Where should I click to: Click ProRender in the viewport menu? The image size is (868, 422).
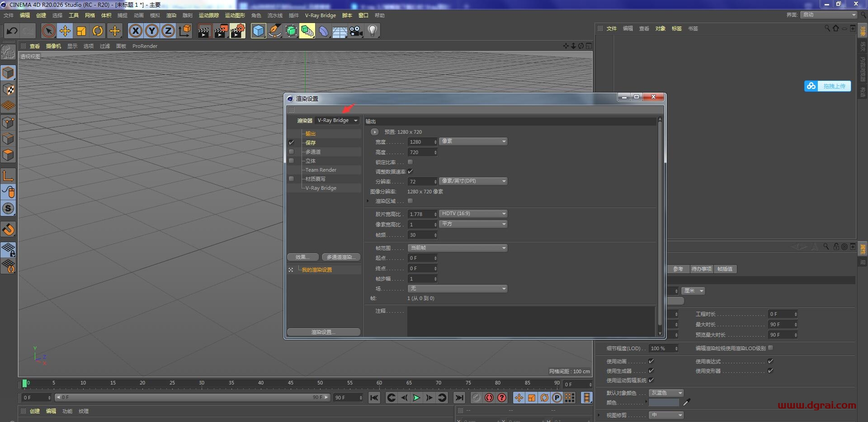tap(145, 46)
